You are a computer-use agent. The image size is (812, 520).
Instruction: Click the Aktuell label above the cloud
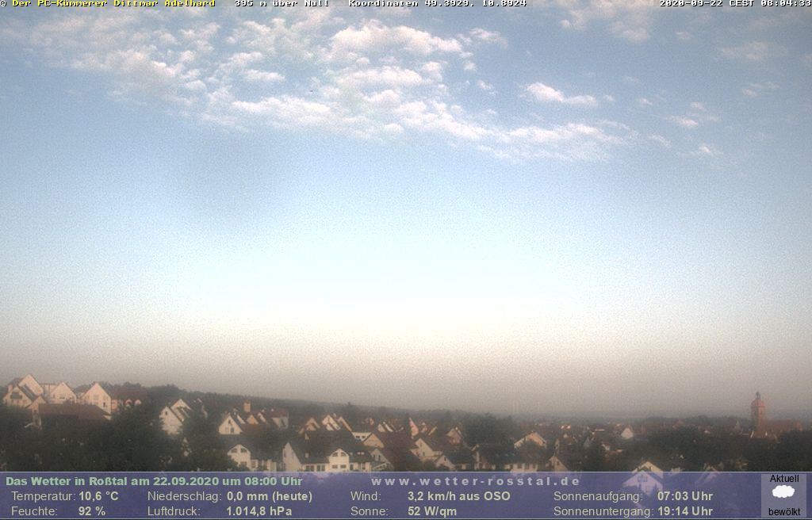click(784, 479)
